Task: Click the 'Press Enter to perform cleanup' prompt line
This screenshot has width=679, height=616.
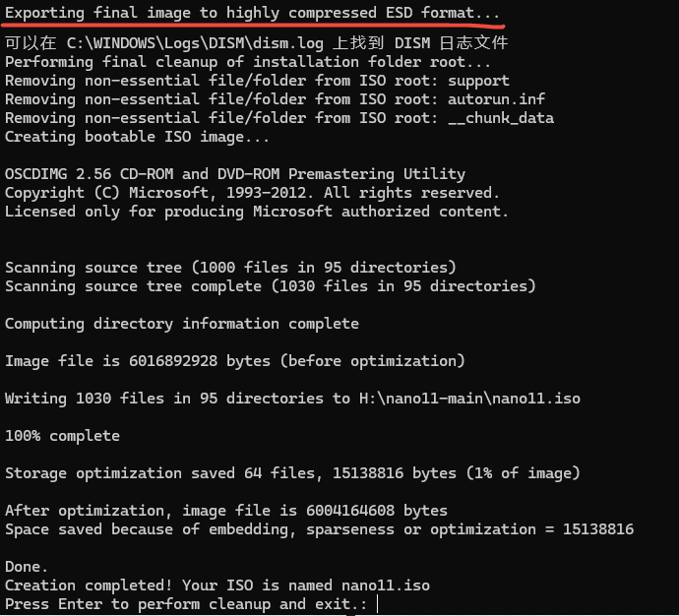Action: coord(186,604)
